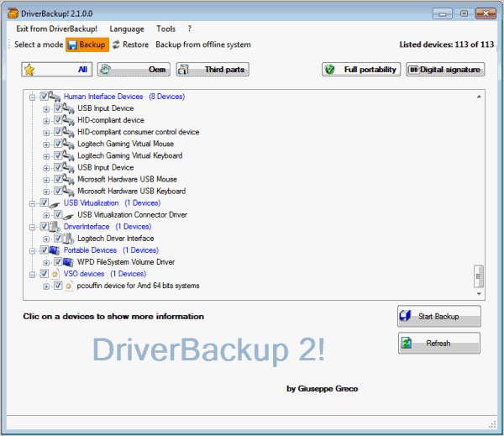
Task: Toggle the Digital signature filter
Action: [x=445, y=70]
